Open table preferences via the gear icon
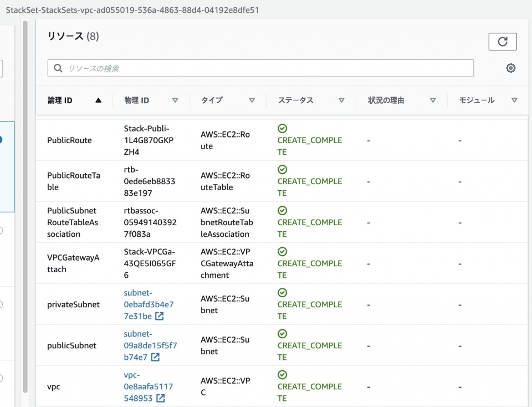This screenshot has height=407, width=532. click(x=510, y=68)
